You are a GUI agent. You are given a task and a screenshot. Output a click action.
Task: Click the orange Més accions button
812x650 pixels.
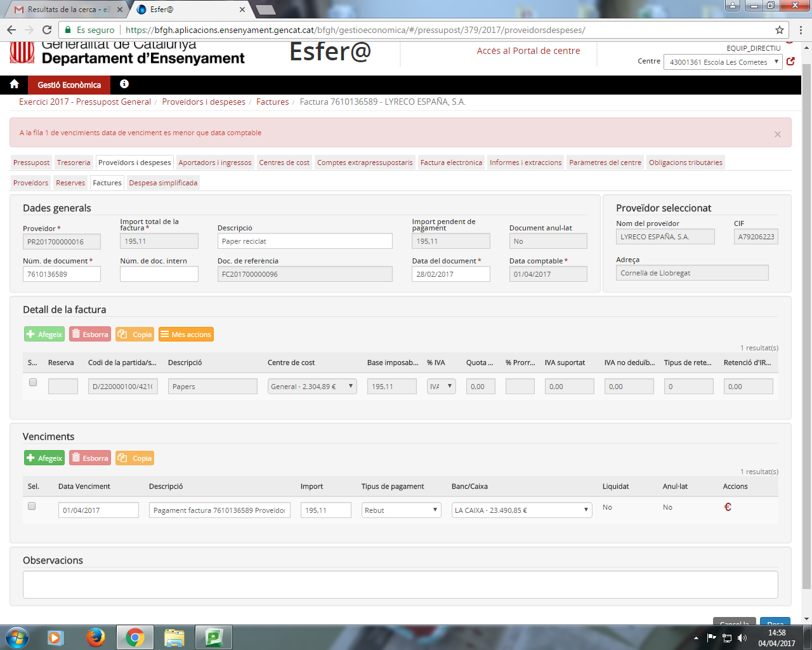point(186,335)
